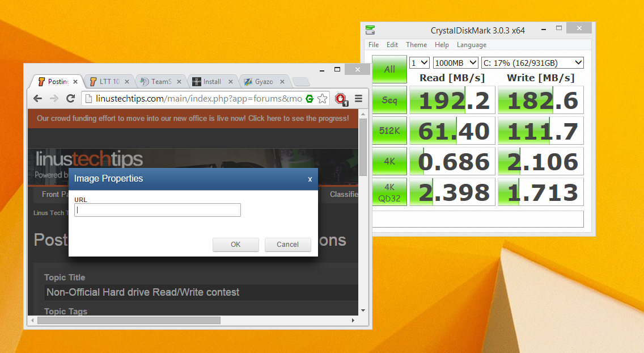
Task: Confirm with OK in Image Properties
Action: (x=236, y=245)
